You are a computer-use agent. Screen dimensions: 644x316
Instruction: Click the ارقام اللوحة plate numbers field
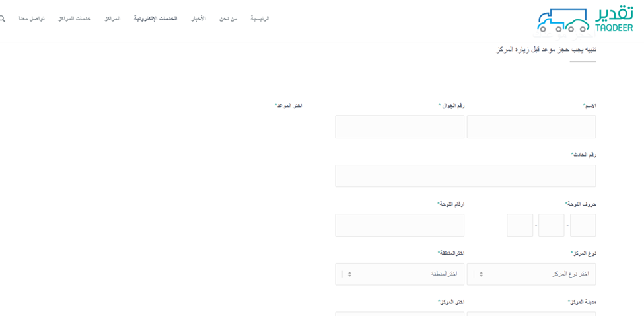(x=400, y=225)
